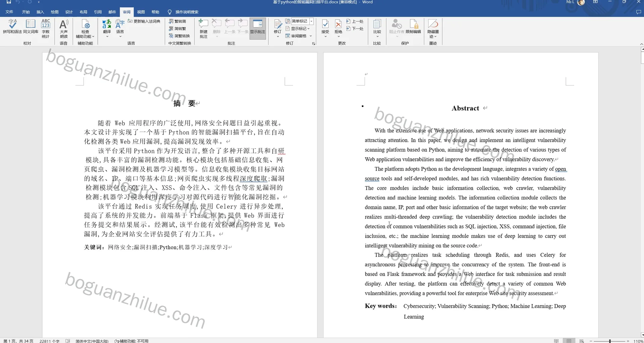Convert text with 简转繁
This screenshot has width=644, height=343.
pyautogui.click(x=177, y=28)
